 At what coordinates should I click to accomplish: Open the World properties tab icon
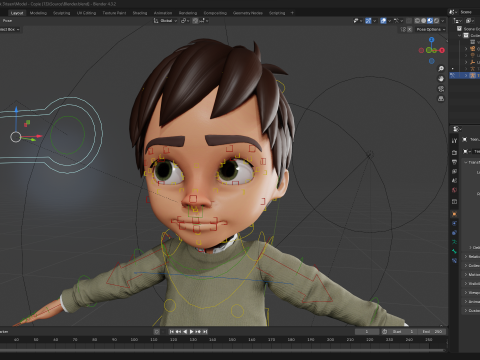coord(454,190)
